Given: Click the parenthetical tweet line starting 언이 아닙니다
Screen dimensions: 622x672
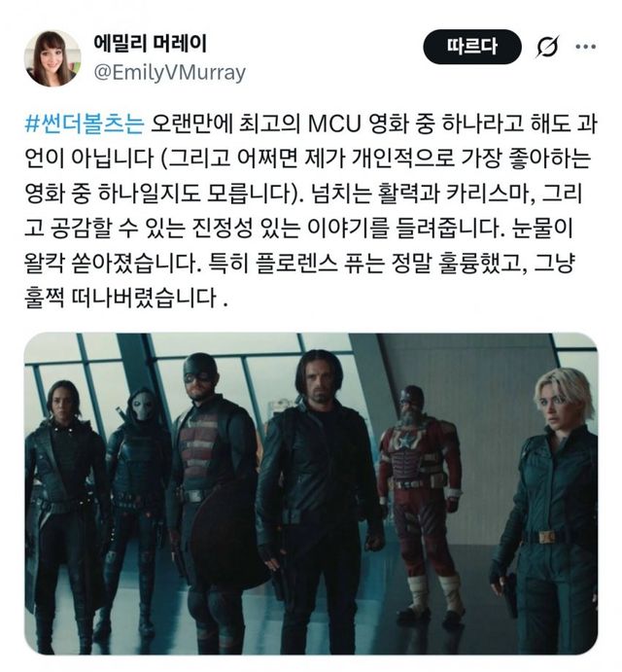Looking at the screenshot, I should pyautogui.click(x=307, y=159).
